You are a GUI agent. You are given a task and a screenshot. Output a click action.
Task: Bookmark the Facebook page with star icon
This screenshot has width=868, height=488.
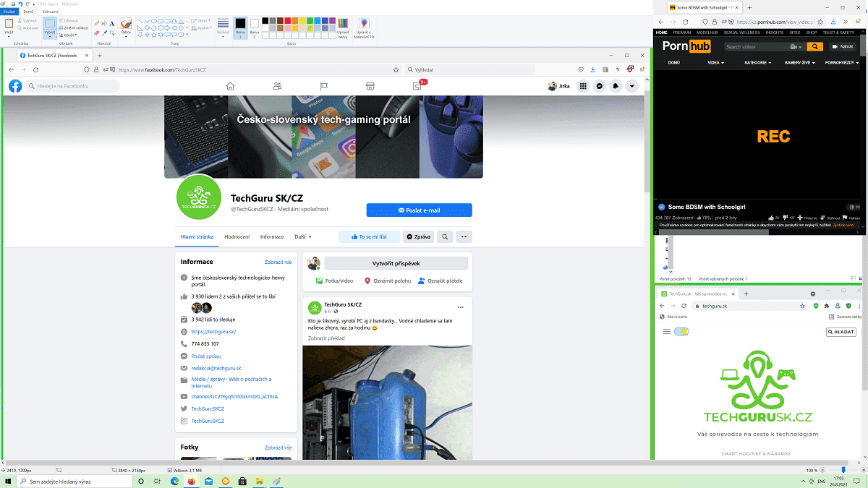396,70
